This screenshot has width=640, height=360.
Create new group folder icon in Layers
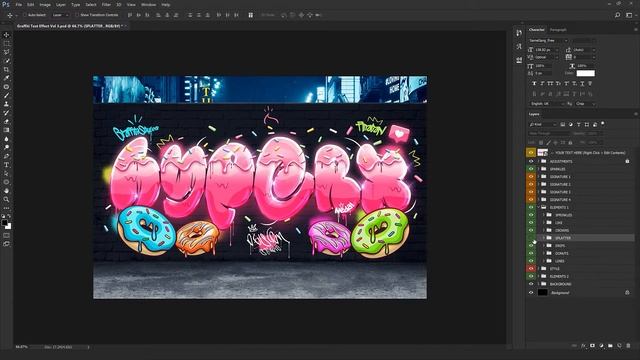pos(610,346)
